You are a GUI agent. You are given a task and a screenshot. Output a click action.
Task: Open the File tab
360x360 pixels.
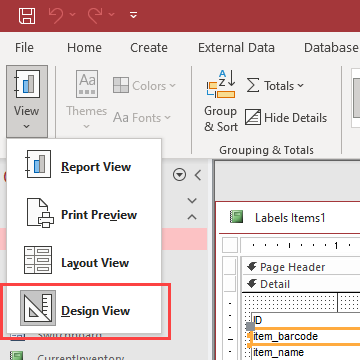point(24,48)
